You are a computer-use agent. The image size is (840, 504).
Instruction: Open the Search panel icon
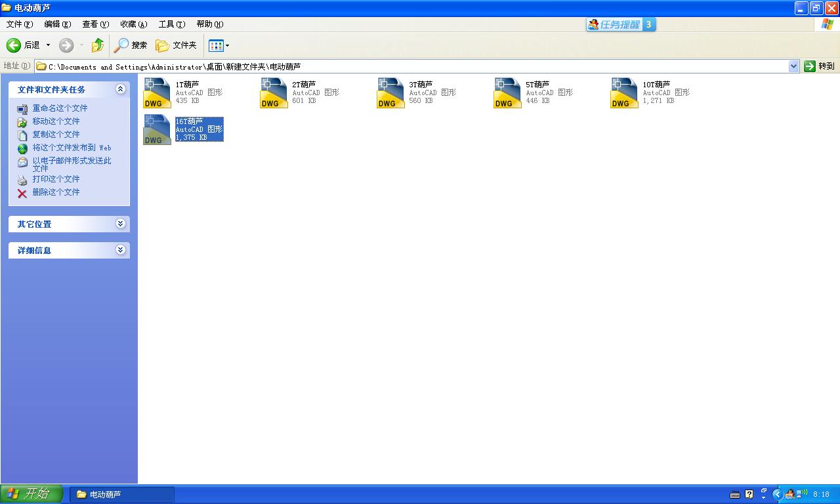click(x=122, y=45)
